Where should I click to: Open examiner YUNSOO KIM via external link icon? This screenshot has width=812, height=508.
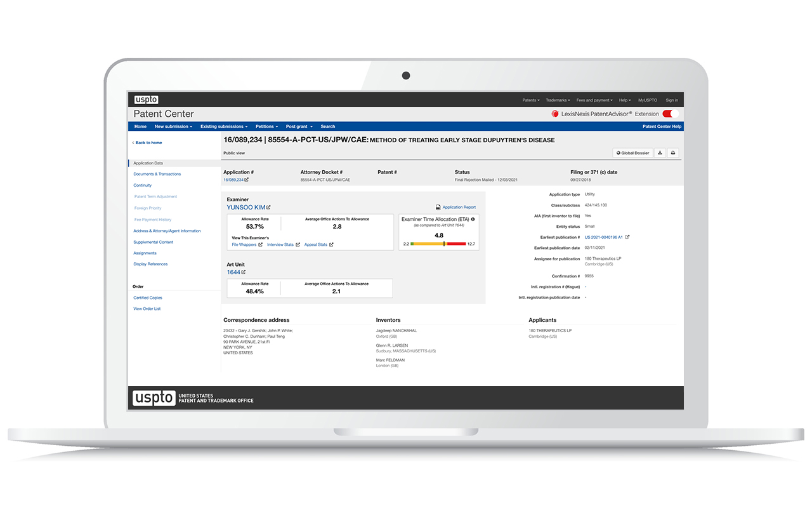268,207
